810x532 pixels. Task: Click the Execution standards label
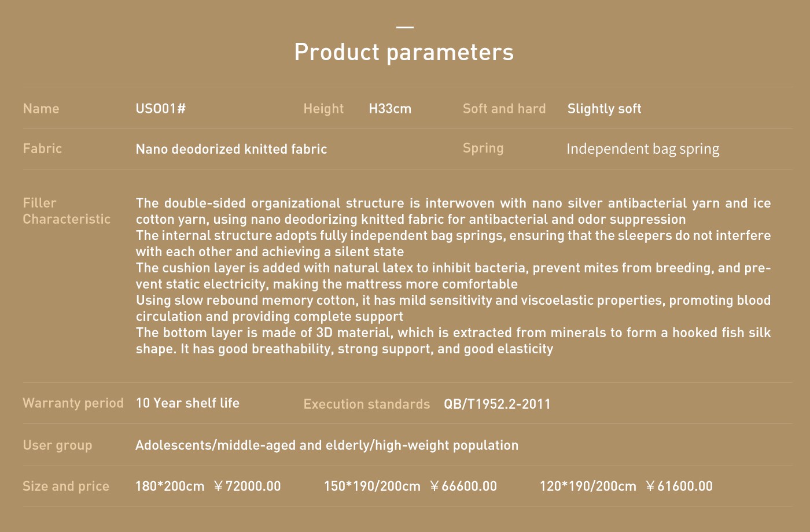[x=367, y=404]
